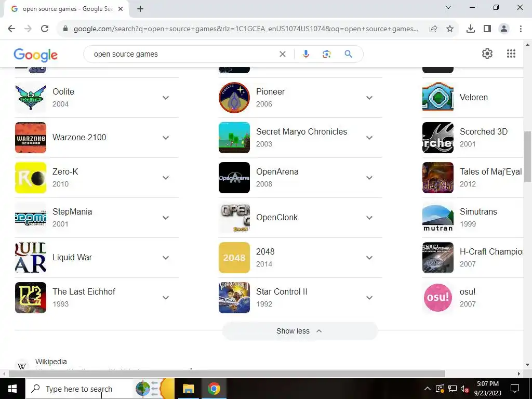
Task: Click the Scorched 3D icon
Action: pos(437,138)
